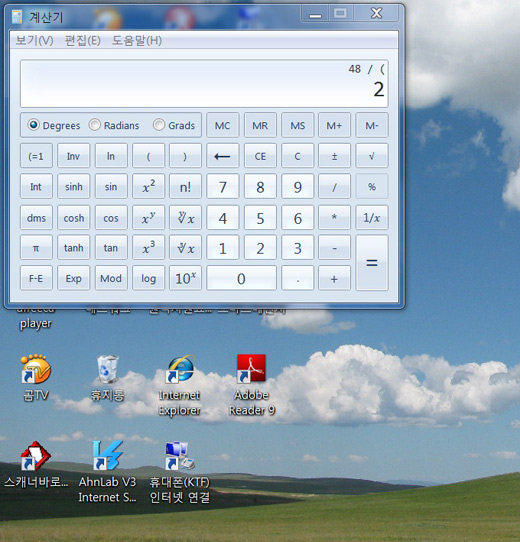Click the Exp button
Image resolution: width=520 pixels, height=542 pixels.
coord(73,278)
